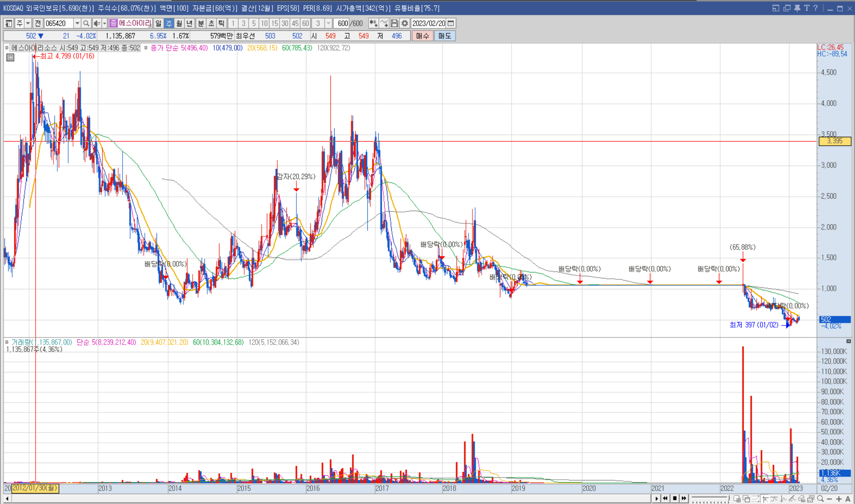Open the dropdown next to 주 selector
855x504 pixels.
tap(28, 23)
